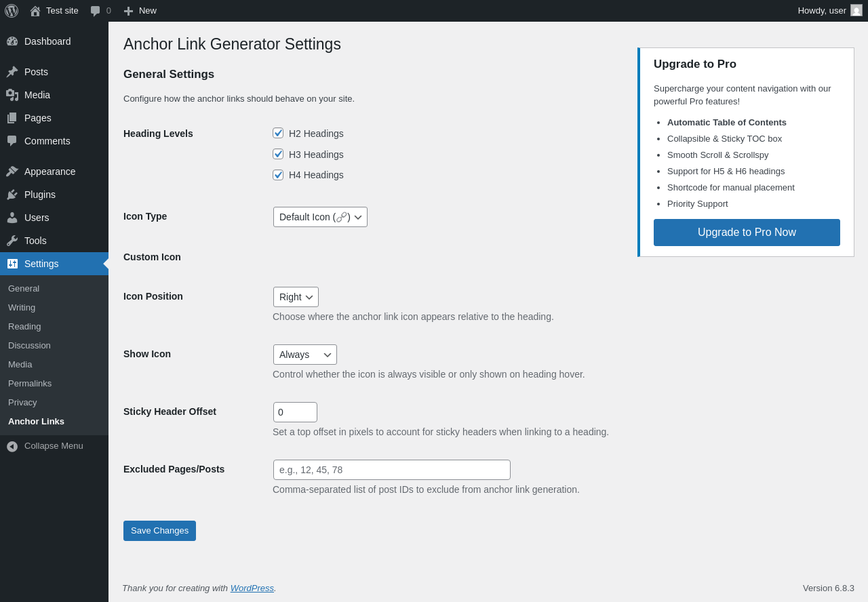The height and width of the screenshot is (602, 868).
Task: Click the H3 Headings label text
Action: 316,155
